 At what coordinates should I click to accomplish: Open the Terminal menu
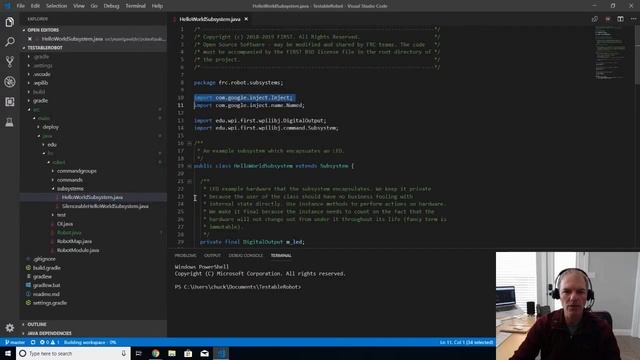[136, 6]
